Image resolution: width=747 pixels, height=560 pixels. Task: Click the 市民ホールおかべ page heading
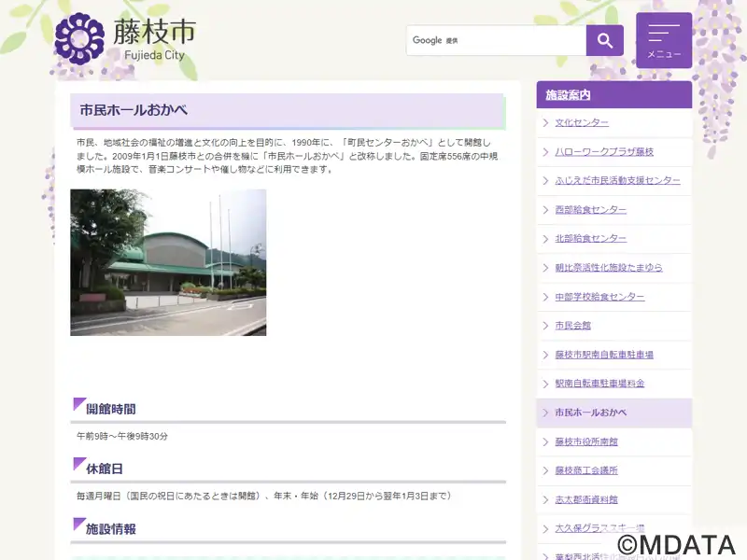point(134,110)
